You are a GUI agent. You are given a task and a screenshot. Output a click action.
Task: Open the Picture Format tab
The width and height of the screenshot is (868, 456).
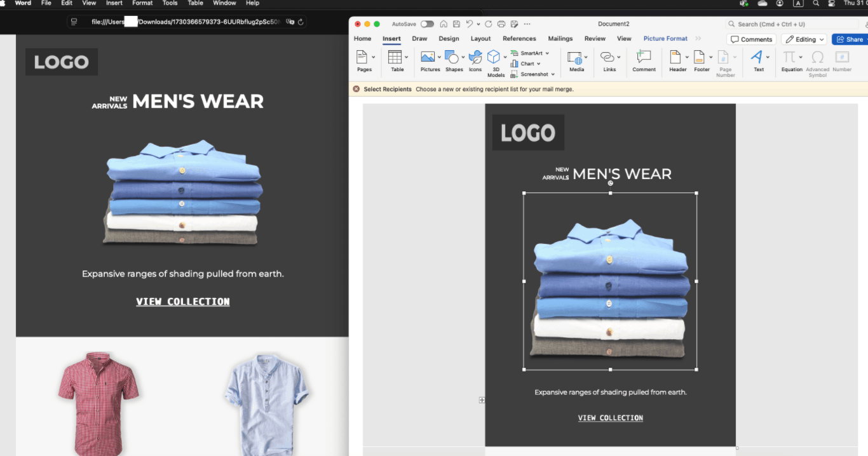[x=665, y=39]
